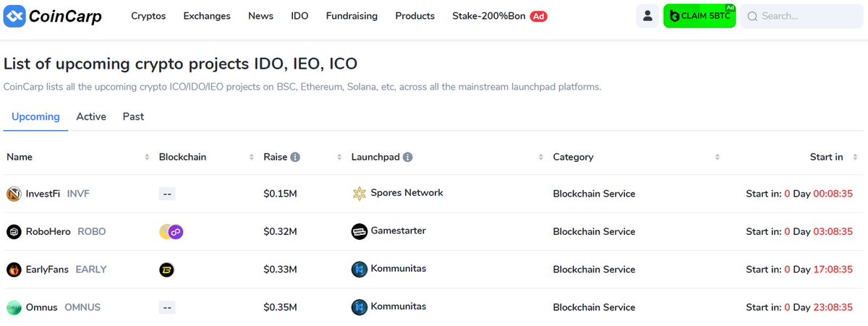
Task: Click the Raise column info icon
Action: point(295,157)
